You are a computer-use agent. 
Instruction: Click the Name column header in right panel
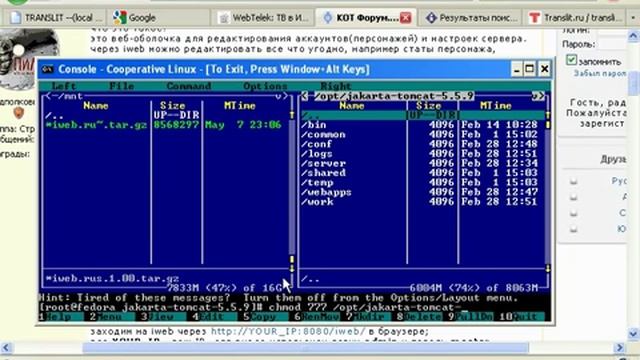coord(352,106)
